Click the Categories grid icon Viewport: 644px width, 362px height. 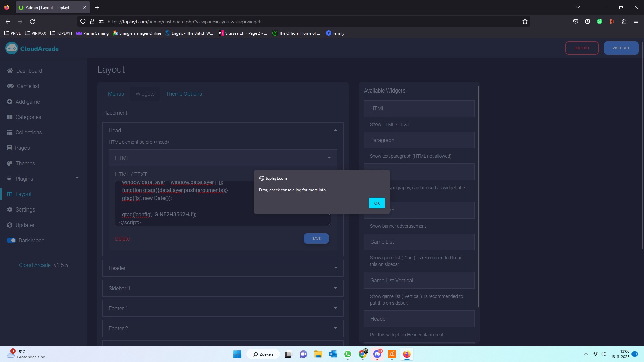(x=10, y=117)
